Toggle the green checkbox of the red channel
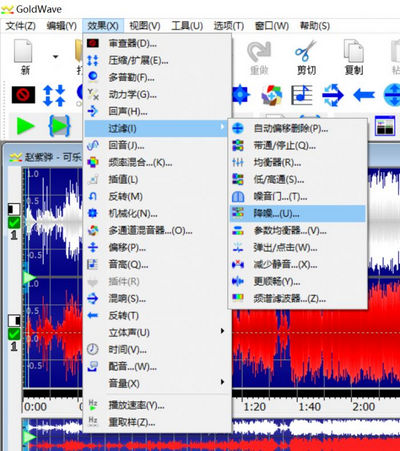This screenshot has width=400, height=451. click(x=14, y=333)
